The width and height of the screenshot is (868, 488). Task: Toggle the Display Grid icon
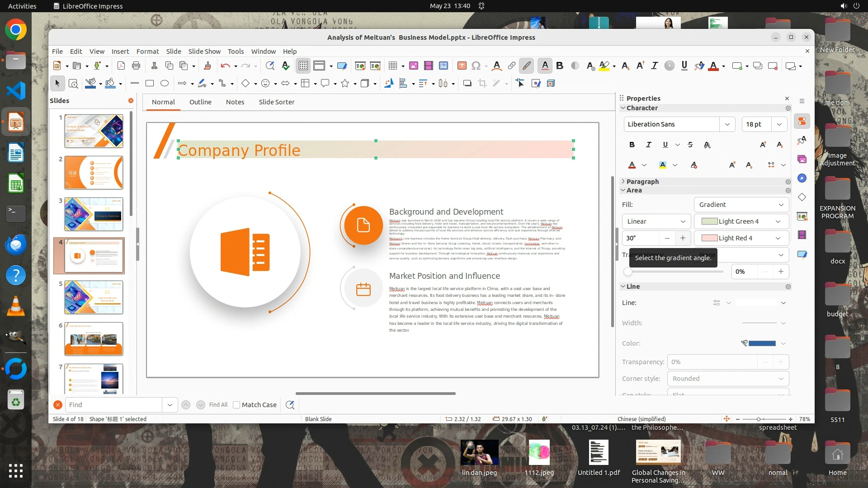point(303,66)
